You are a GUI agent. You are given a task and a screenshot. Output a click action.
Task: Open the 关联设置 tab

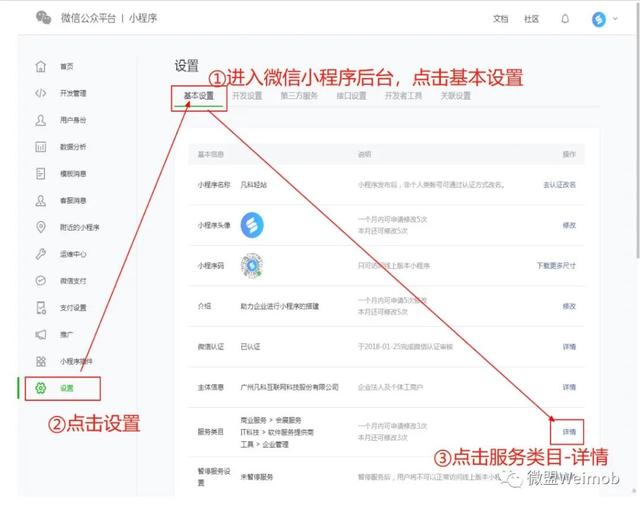point(456,96)
